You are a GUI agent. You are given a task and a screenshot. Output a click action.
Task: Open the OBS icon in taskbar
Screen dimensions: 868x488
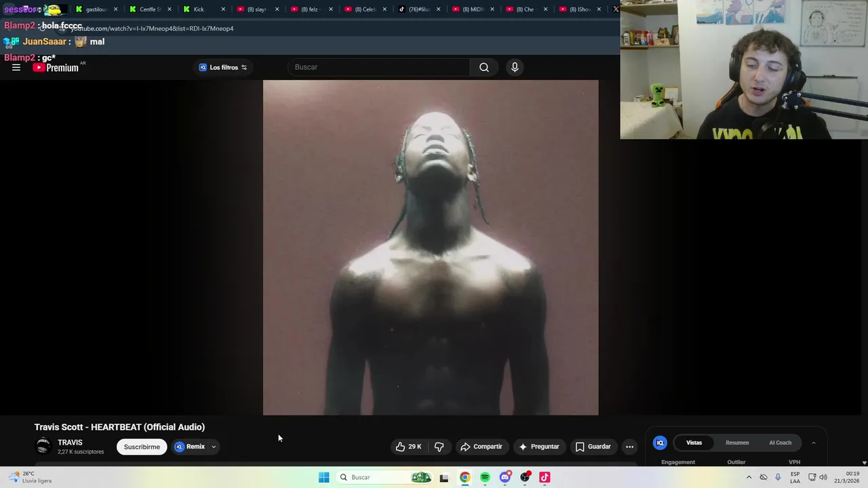525,477
